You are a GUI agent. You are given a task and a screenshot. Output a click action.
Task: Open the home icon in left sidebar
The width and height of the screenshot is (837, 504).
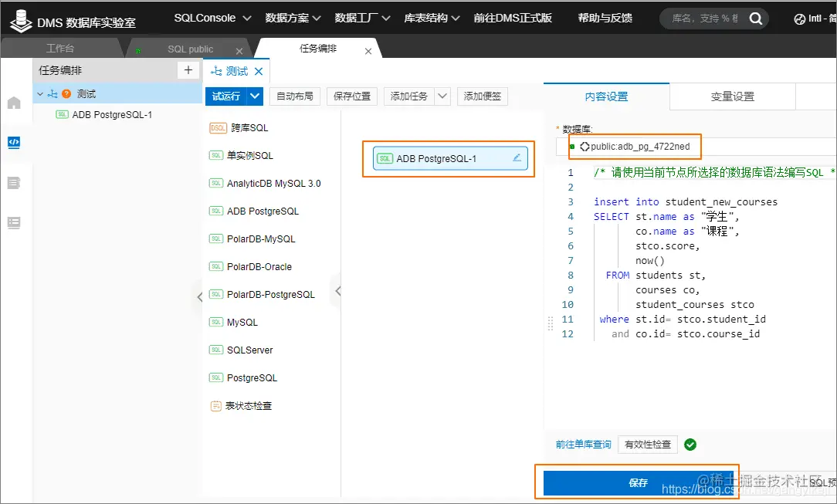(x=14, y=103)
